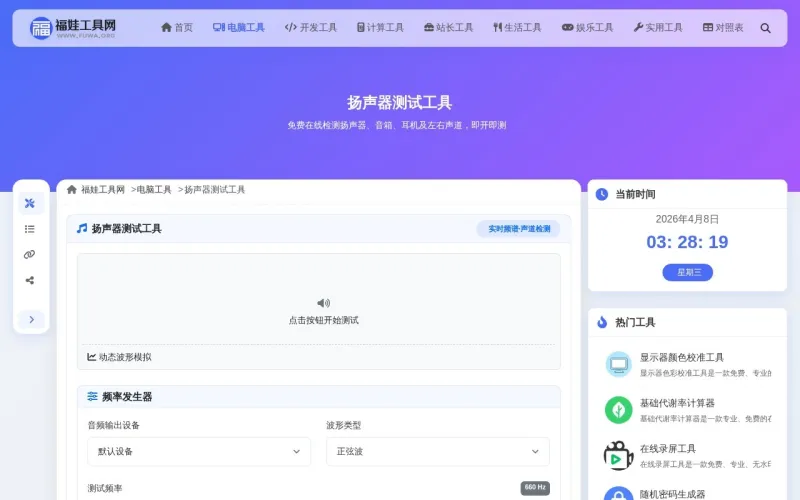Select the link chain sidebar icon
800x500 pixels.
[30, 255]
